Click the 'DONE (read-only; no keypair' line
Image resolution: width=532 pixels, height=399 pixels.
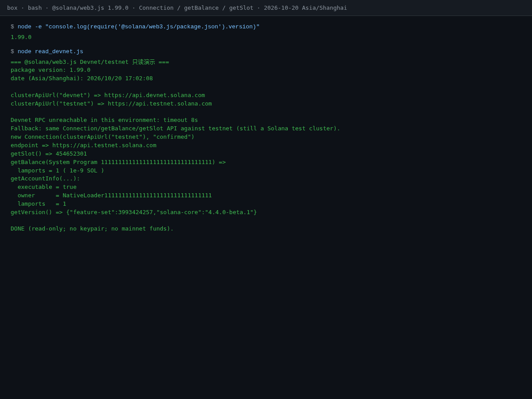point(92,229)
